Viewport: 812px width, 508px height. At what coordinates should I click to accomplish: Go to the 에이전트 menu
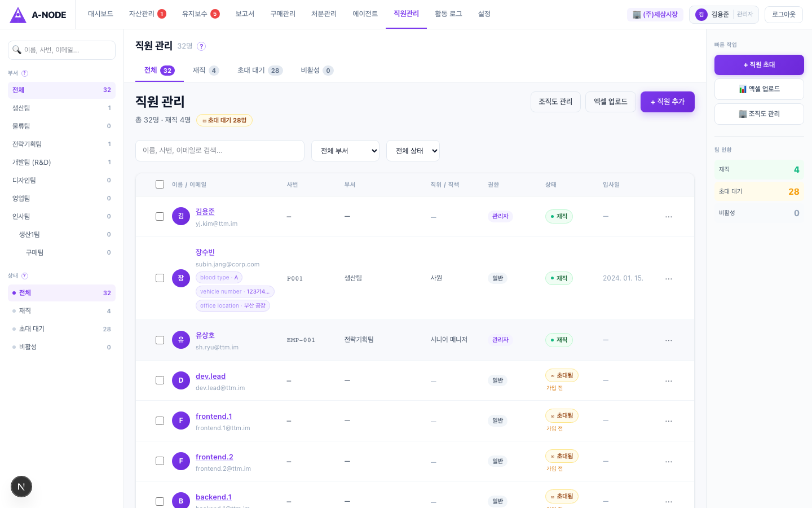(x=365, y=14)
